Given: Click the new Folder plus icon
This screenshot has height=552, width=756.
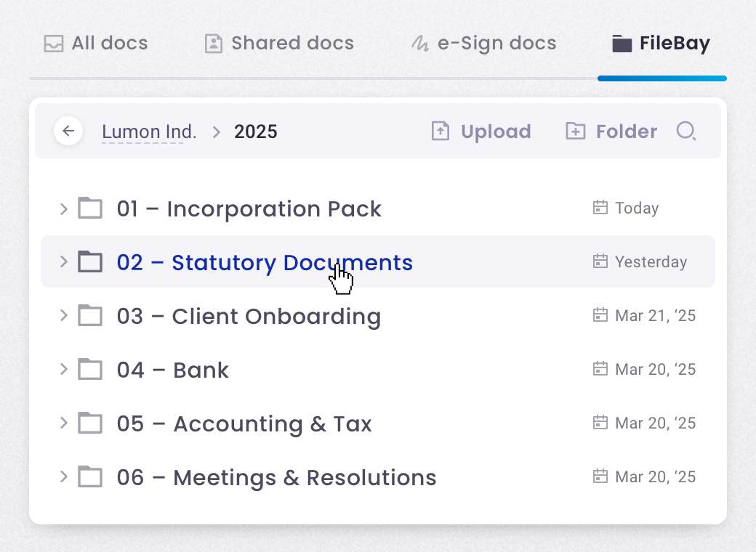Looking at the screenshot, I should click(x=576, y=131).
